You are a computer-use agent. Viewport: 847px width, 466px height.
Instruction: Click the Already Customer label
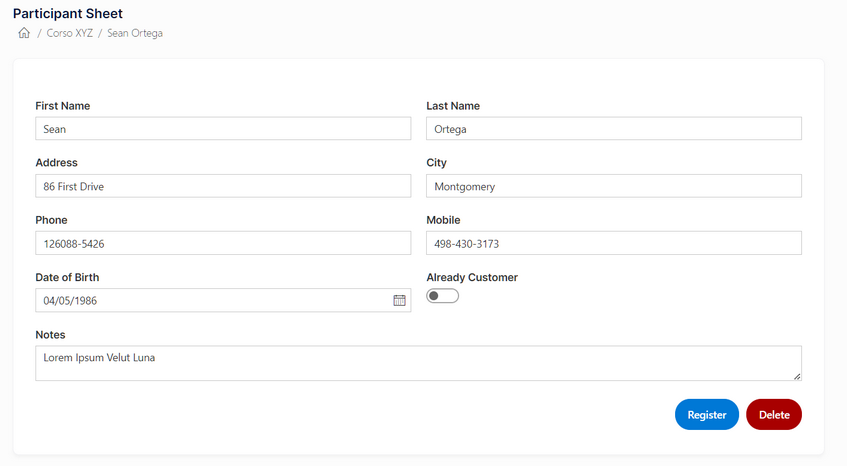[x=472, y=277]
